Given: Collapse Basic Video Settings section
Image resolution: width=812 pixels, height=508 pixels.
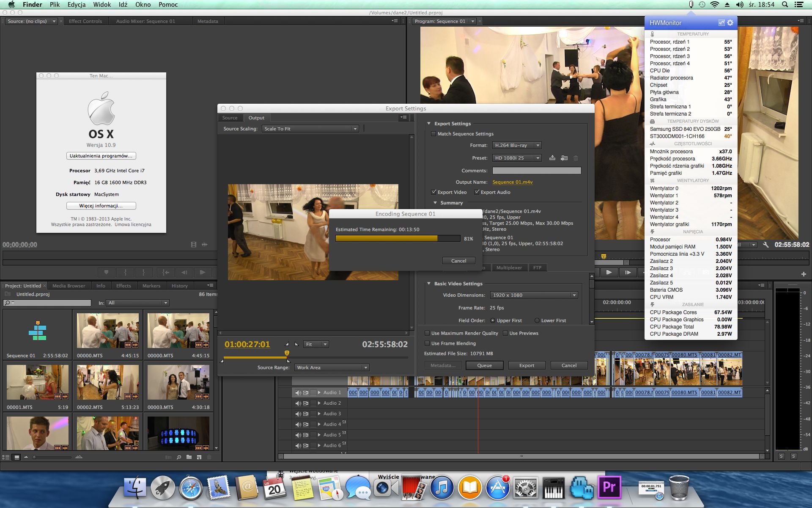Looking at the screenshot, I should [429, 284].
